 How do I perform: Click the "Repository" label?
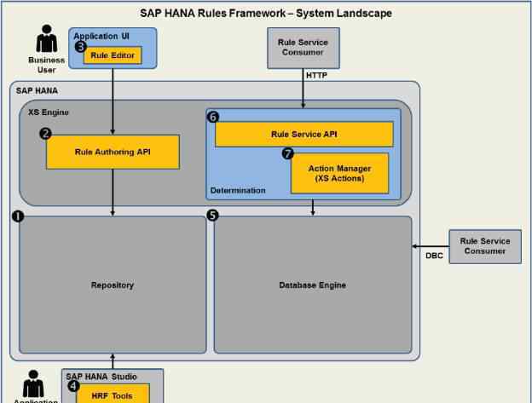(x=113, y=285)
